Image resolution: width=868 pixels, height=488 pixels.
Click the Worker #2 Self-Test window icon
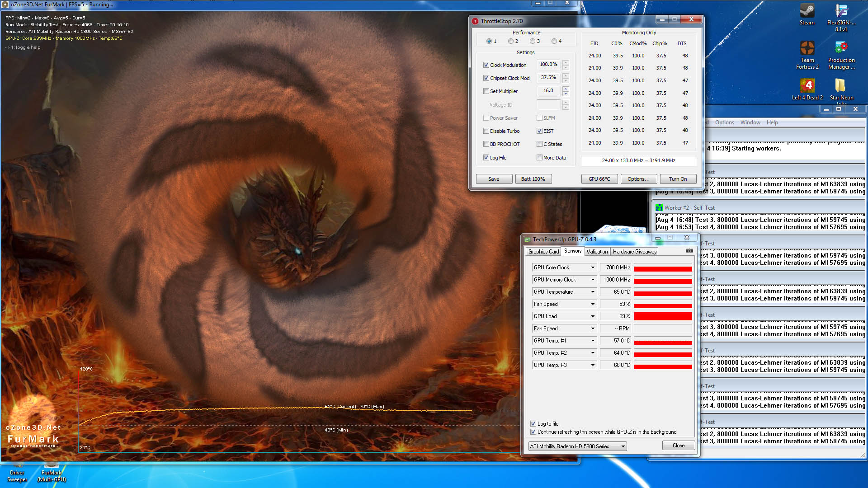(659, 207)
